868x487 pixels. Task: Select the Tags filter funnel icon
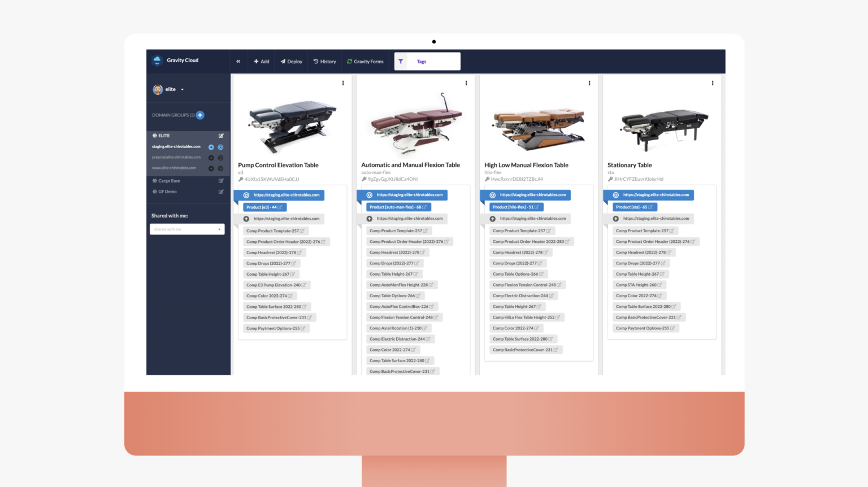pyautogui.click(x=401, y=61)
